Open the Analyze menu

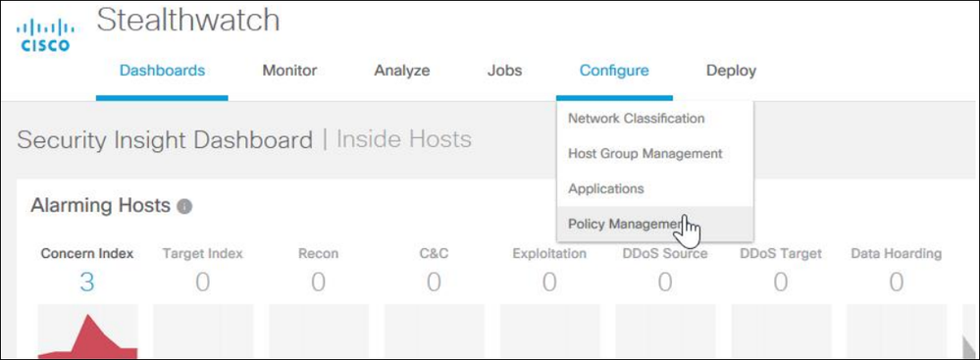point(402,71)
